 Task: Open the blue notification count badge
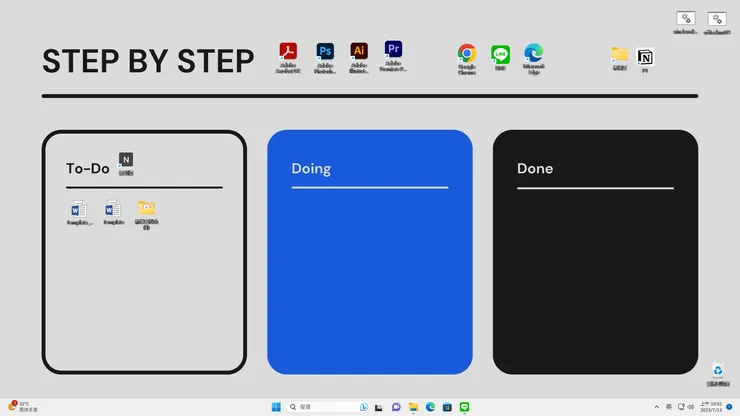click(729, 407)
